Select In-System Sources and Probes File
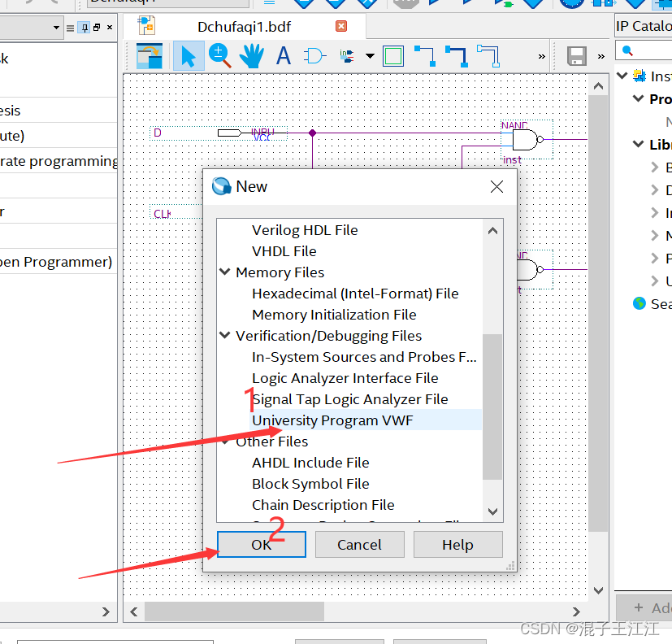 click(364, 357)
